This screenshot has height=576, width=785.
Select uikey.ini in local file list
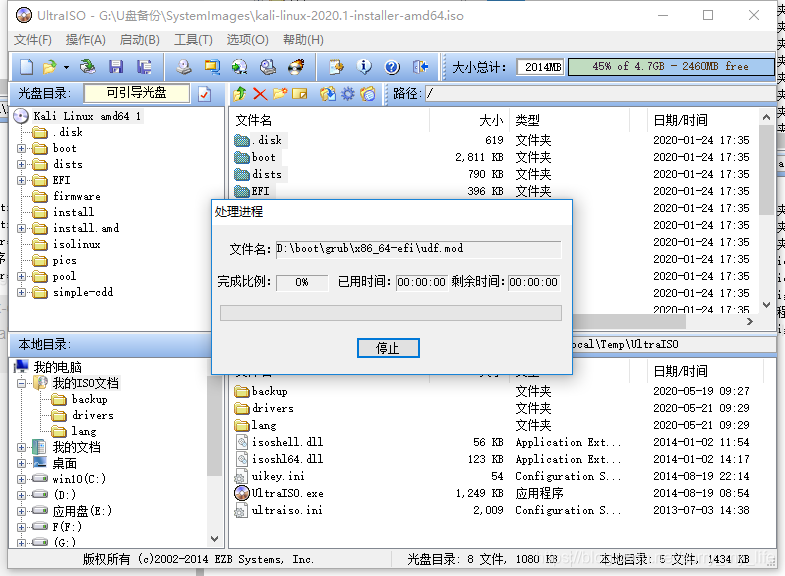click(x=278, y=476)
